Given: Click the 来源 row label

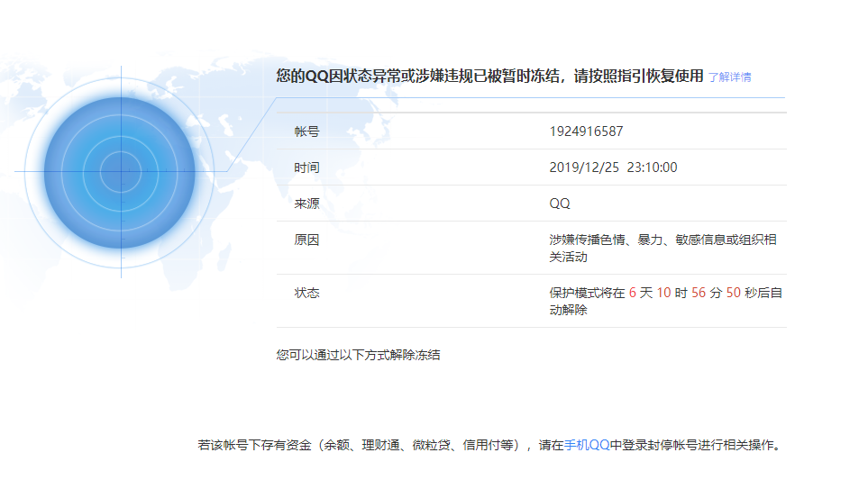Looking at the screenshot, I should click(306, 204).
